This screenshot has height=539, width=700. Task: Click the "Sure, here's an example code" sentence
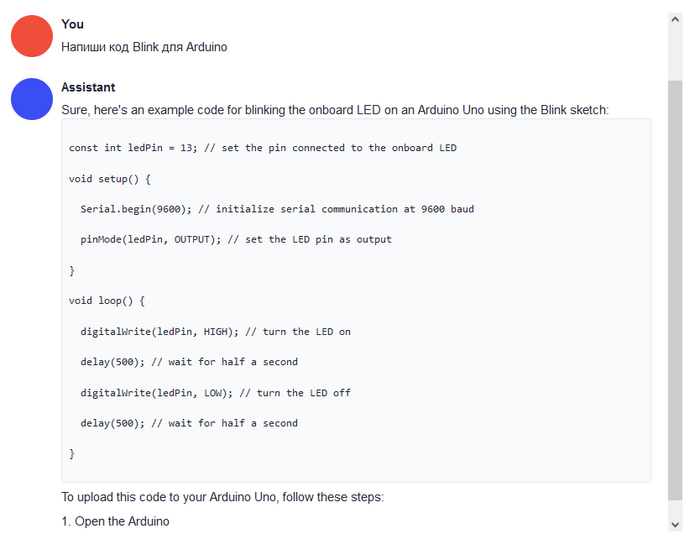(x=334, y=110)
